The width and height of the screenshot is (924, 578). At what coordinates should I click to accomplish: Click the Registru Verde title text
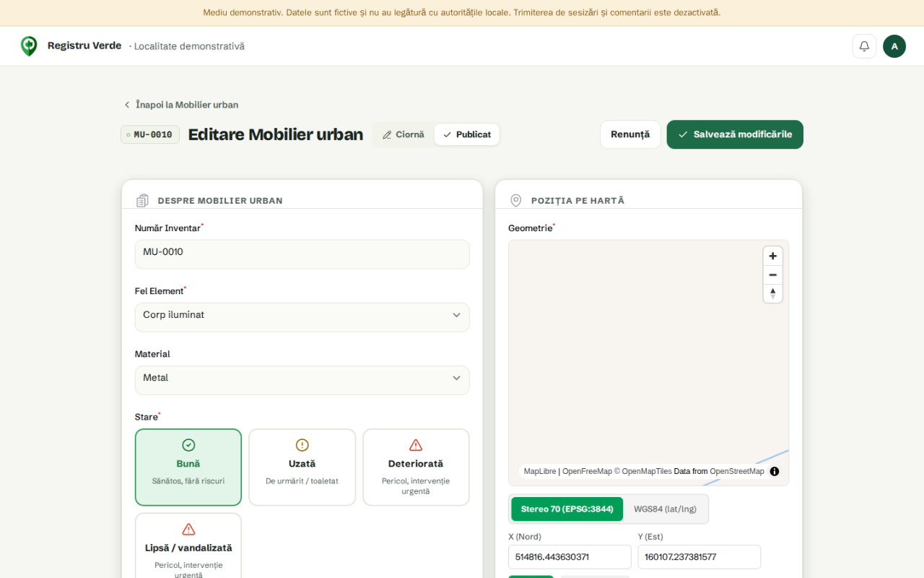[x=84, y=46]
